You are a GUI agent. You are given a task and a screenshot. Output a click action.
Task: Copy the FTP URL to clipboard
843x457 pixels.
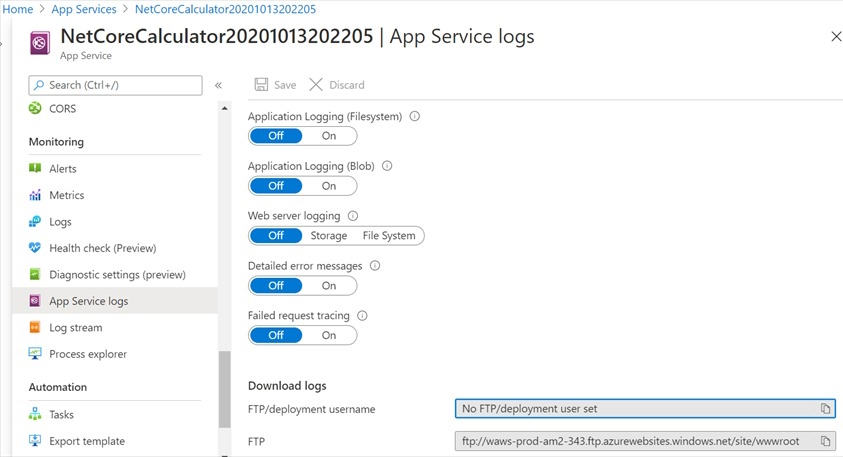click(825, 441)
